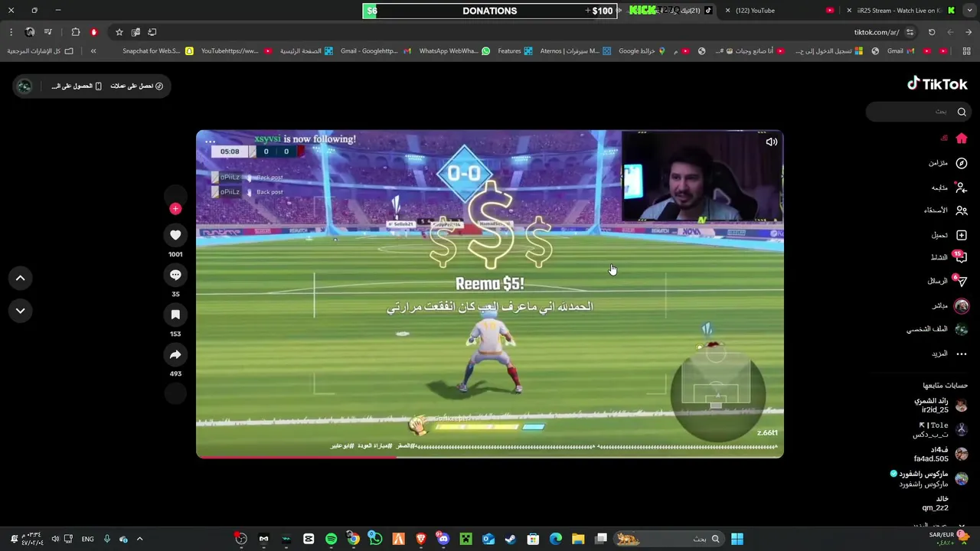
Task: Open verified account ماركوس راشفورد
Action: pyautogui.click(x=930, y=478)
